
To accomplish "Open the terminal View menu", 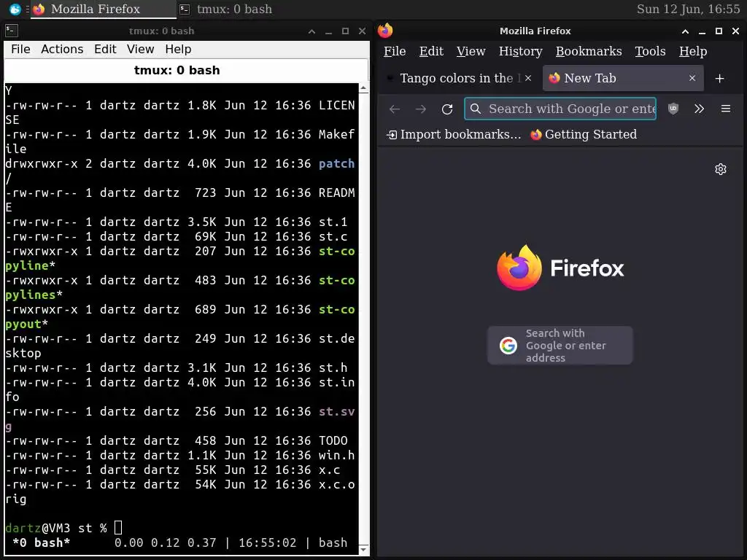I will coord(140,49).
